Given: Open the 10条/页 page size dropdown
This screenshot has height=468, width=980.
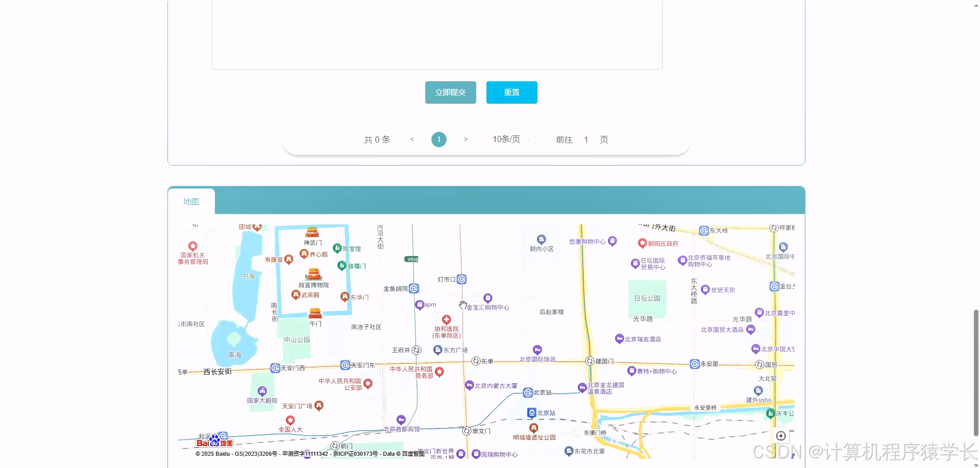Looking at the screenshot, I should (x=509, y=139).
